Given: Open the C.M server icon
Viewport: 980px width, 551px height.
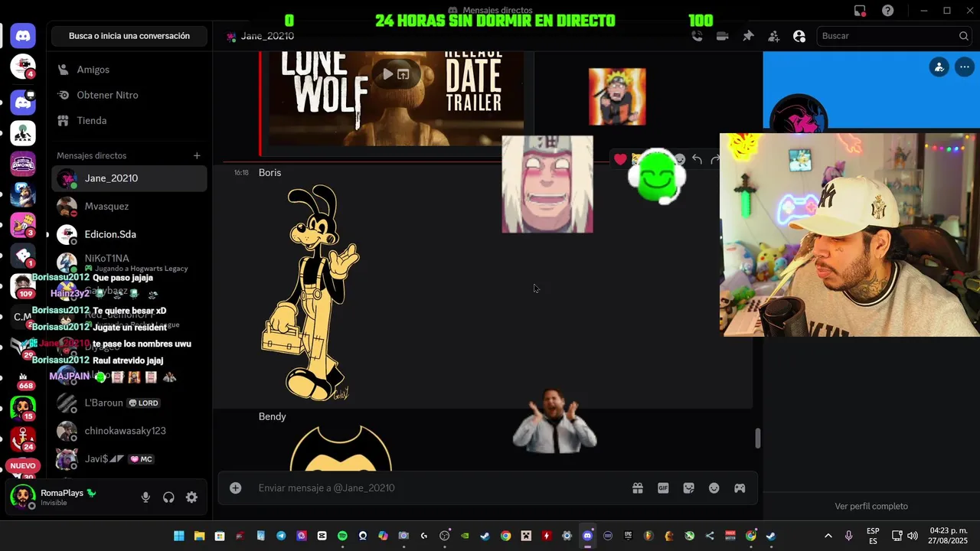Looking at the screenshot, I should click(x=23, y=316).
